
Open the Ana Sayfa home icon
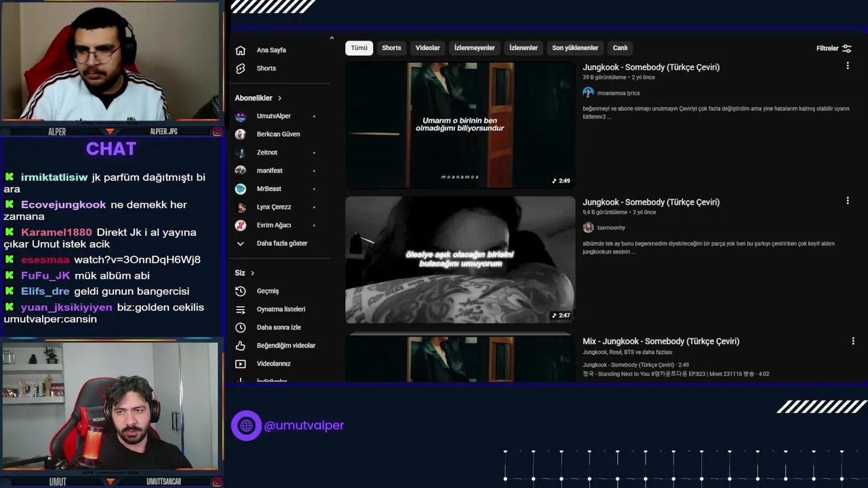[240, 50]
